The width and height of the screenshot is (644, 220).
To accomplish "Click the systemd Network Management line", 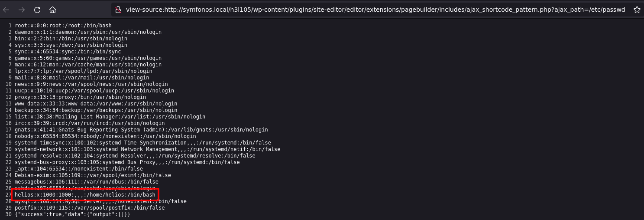I will click(x=147, y=149).
